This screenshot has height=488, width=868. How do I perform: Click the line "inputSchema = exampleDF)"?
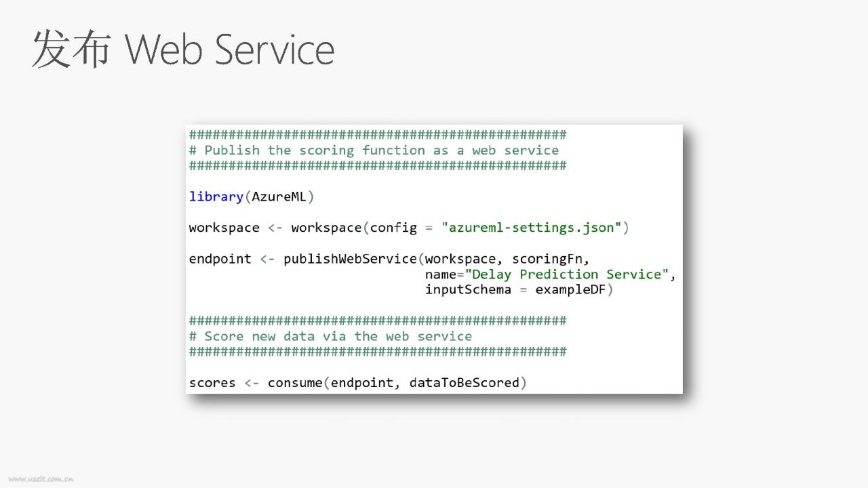519,290
